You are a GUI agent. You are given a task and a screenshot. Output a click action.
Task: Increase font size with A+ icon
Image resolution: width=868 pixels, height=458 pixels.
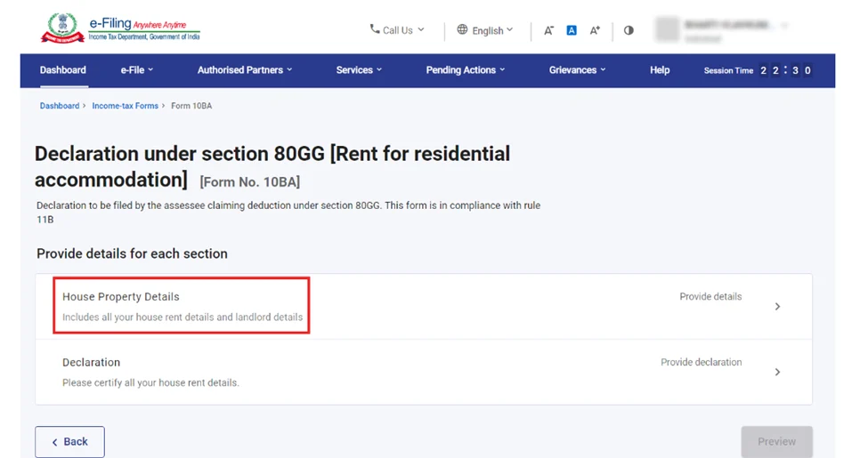[x=595, y=30]
